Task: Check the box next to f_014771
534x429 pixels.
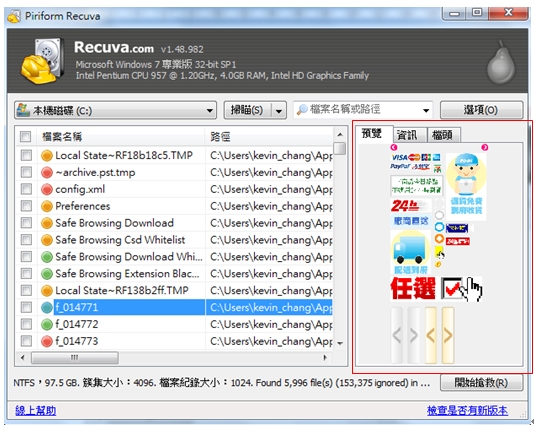Action: [x=26, y=307]
